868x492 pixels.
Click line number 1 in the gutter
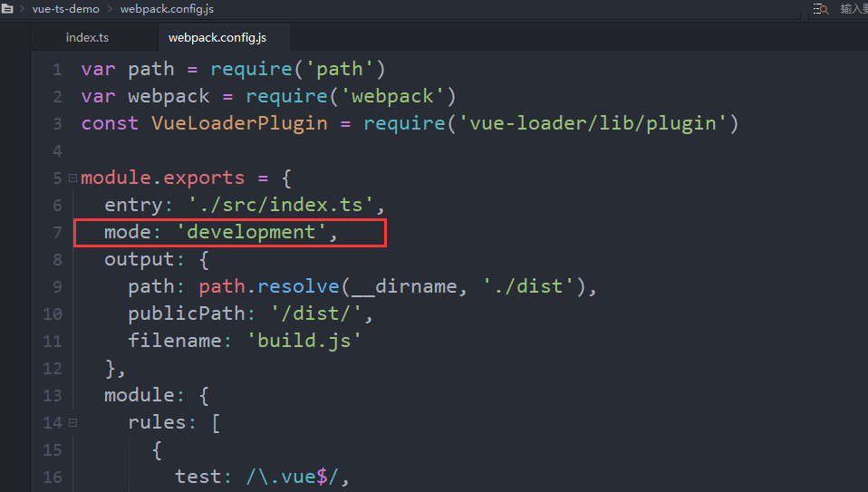57,70
